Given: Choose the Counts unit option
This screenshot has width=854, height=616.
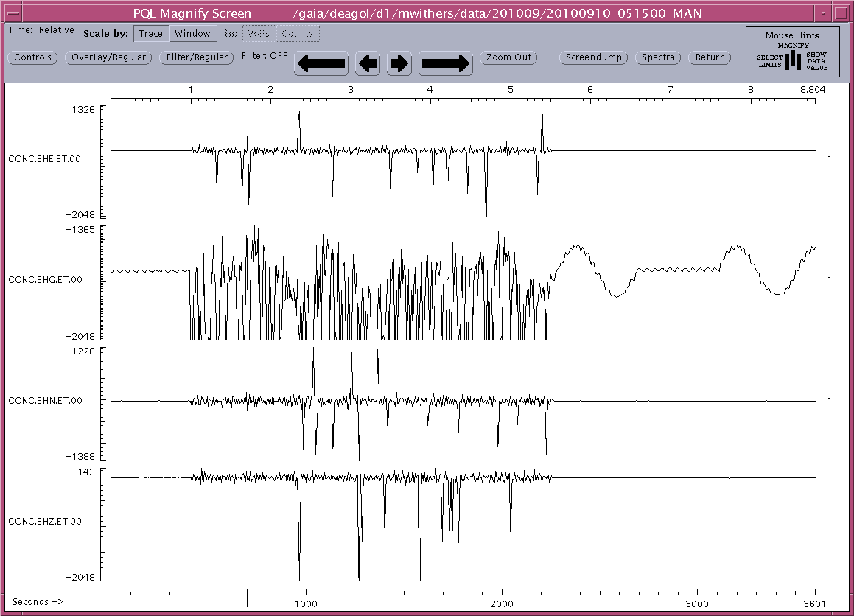Looking at the screenshot, I should (298, 34).
